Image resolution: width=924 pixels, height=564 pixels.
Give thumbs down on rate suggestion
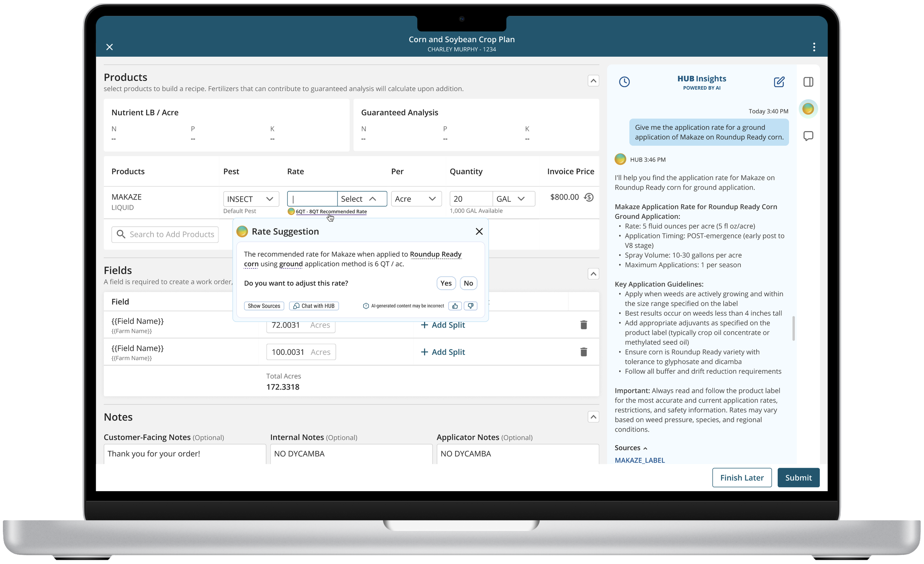[x=470, y=306]
